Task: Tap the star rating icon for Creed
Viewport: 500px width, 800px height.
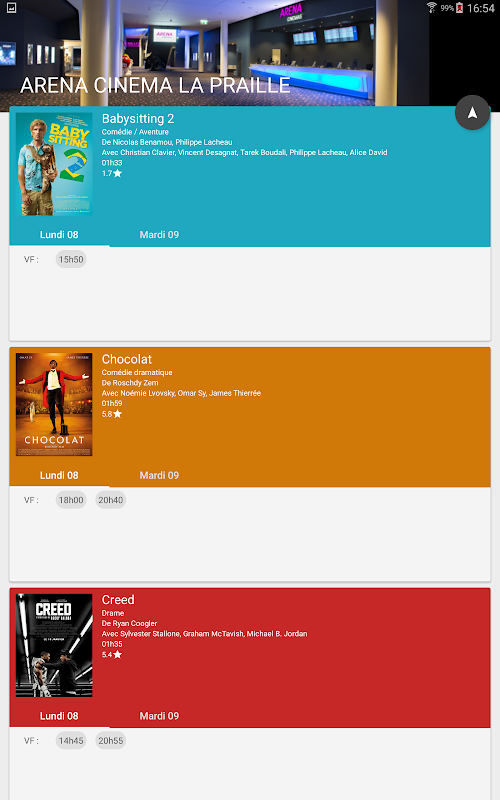Action: pos(117,655)
